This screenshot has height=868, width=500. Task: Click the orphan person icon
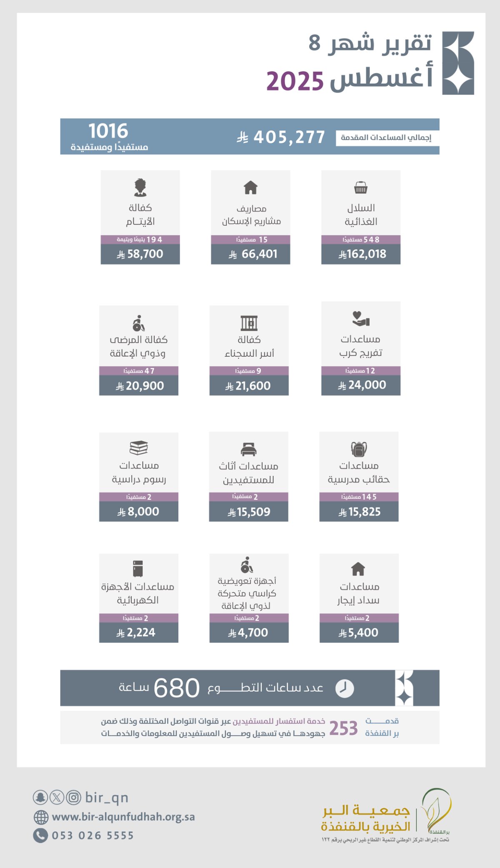coord(140,187)
